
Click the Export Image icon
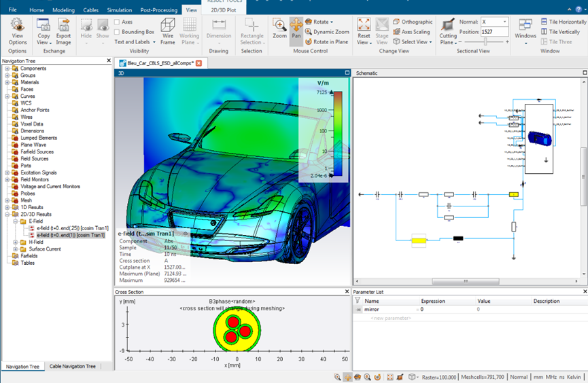point(63,31)
